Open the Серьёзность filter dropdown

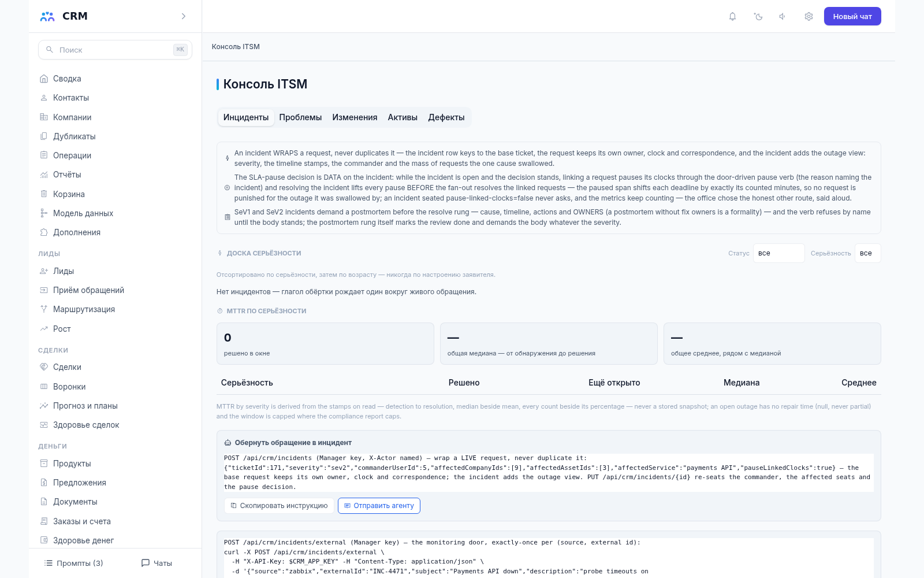click(867, 253)
